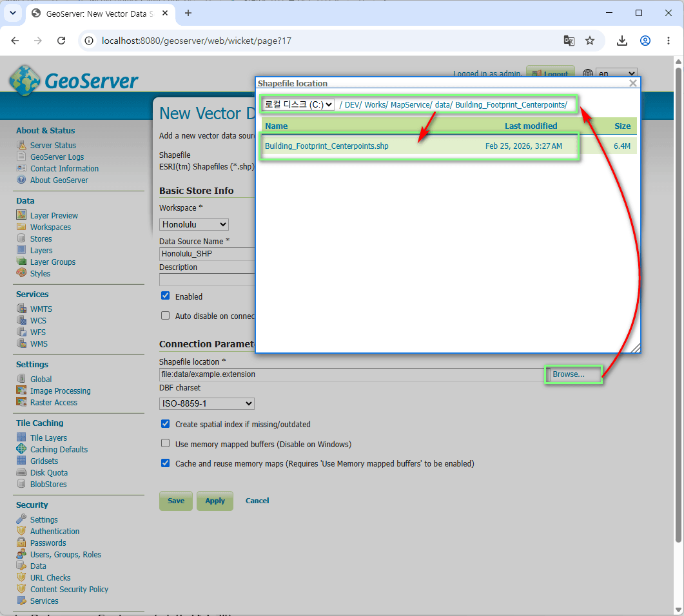The height and width of the screenshot is (616, 684).
Task: Open Chrome tab search chevron
Action: [13, 13]
